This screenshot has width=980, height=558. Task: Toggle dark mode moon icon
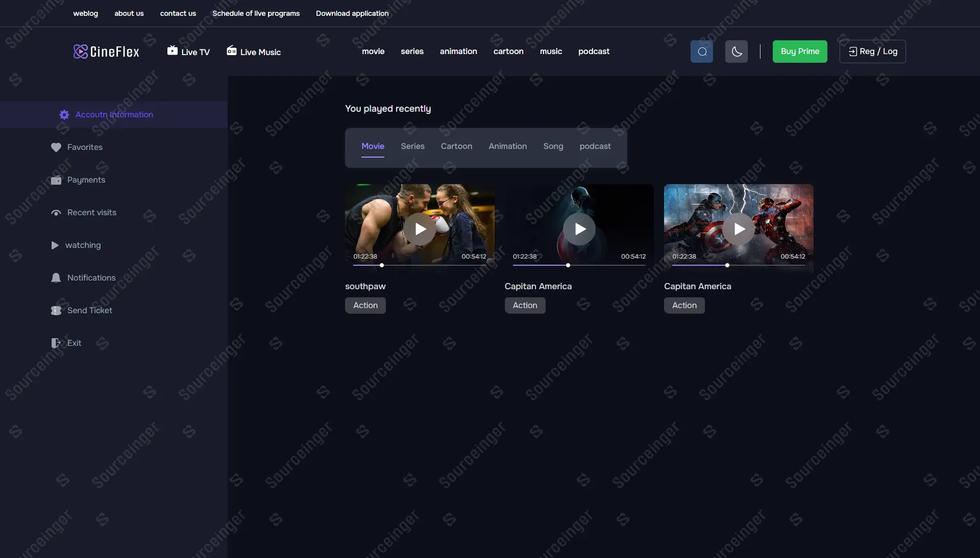point(737,52)
